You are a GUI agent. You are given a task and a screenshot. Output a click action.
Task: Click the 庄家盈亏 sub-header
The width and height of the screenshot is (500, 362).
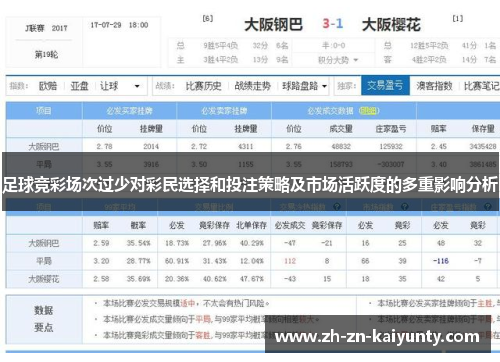click(391, 129)
